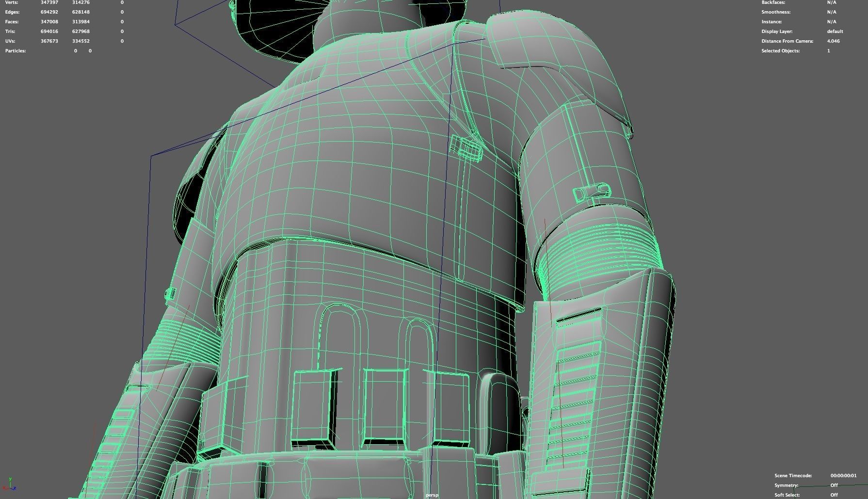This screenshot has width=868, height=499.
Task: Click the UVs value '334552'
Action: 81,41
